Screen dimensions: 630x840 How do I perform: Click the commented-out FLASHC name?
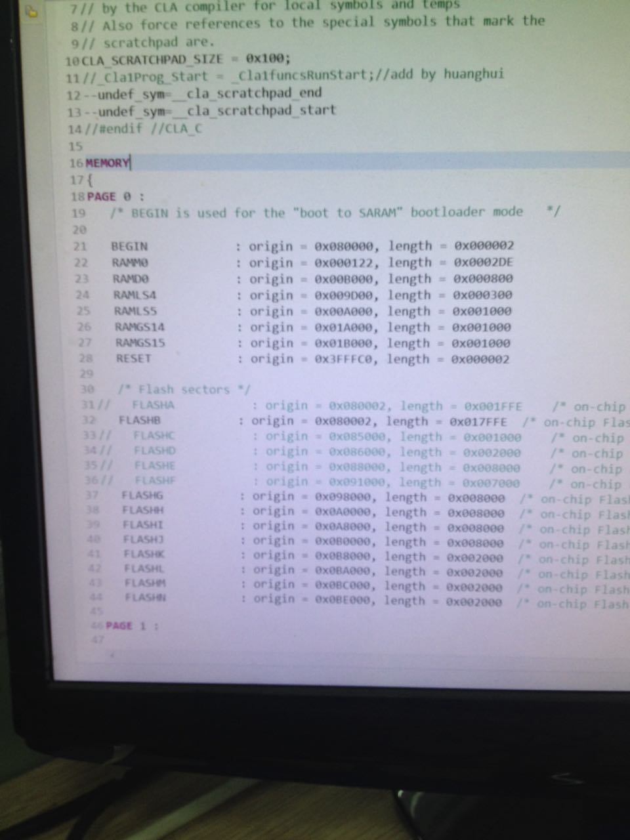(x=154, y=435)
